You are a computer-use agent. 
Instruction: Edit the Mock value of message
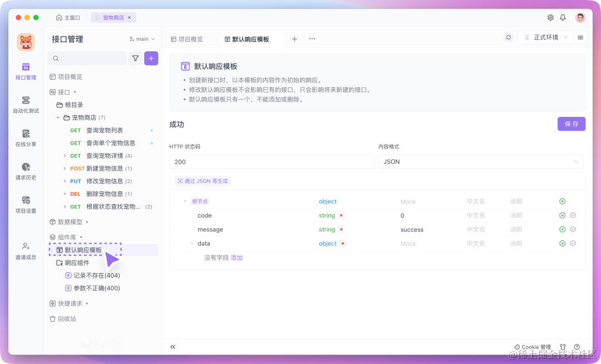click(412, 229)
